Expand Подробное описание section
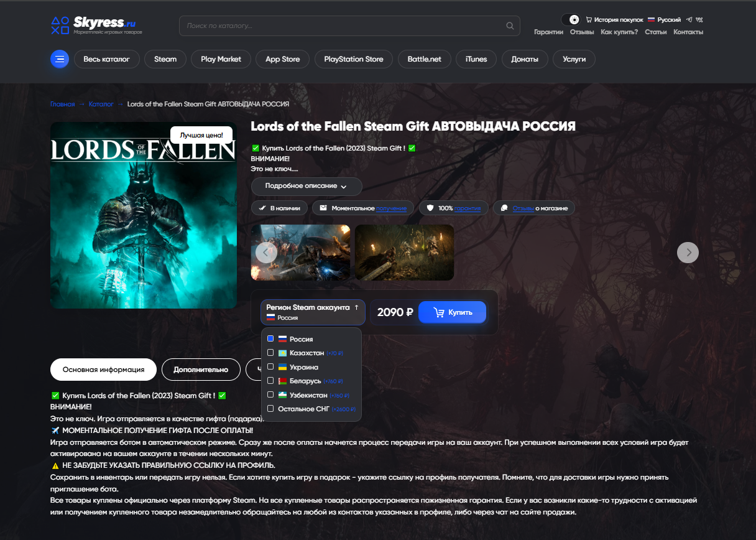The image size is (756, 540). tap(306, 186)
